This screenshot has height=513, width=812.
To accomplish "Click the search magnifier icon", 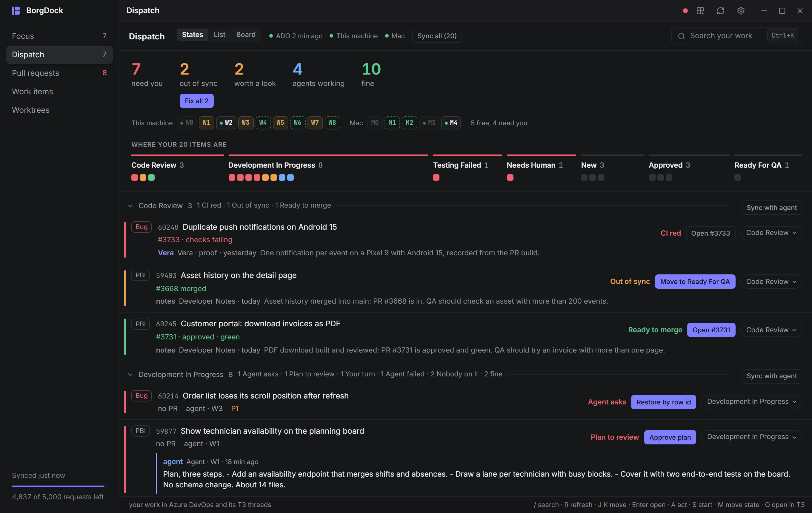I will pyautogui.click(x=682, y=36).
